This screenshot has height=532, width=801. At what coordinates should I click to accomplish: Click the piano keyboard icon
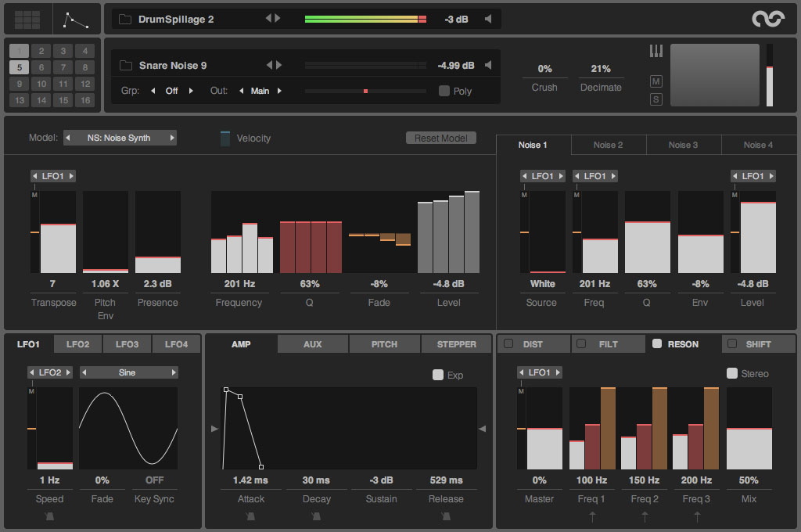pos(656,52)
